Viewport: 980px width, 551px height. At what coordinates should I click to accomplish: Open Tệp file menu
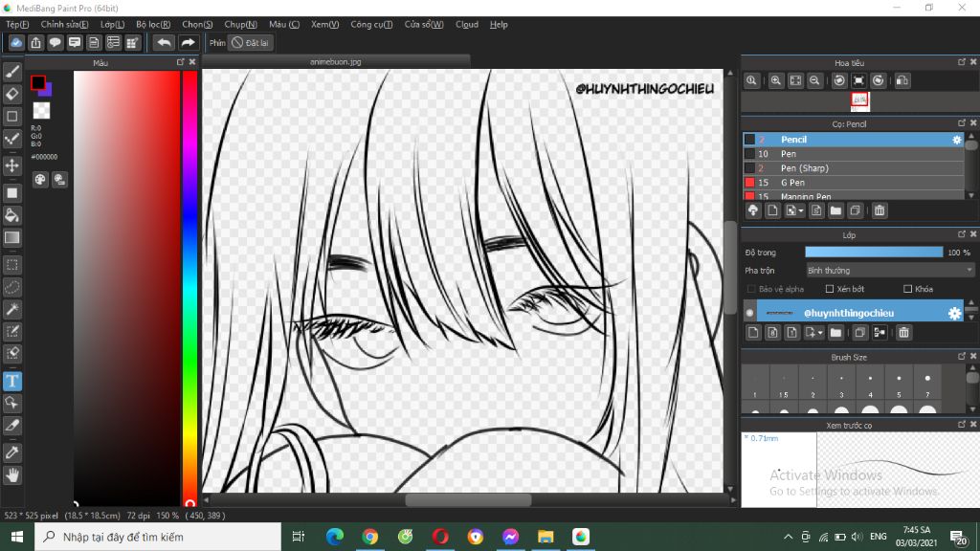point(17,24)
